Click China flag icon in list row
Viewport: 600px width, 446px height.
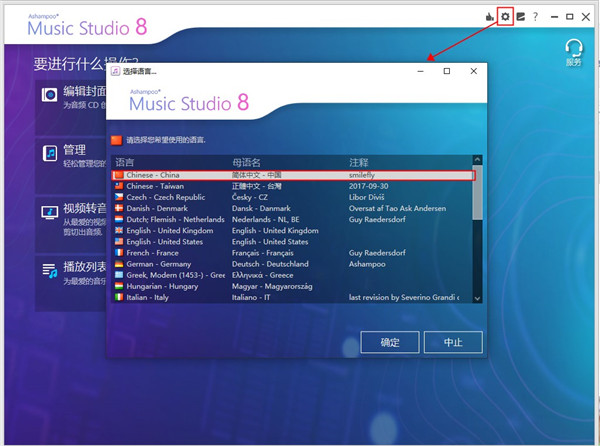click(119, 175)
